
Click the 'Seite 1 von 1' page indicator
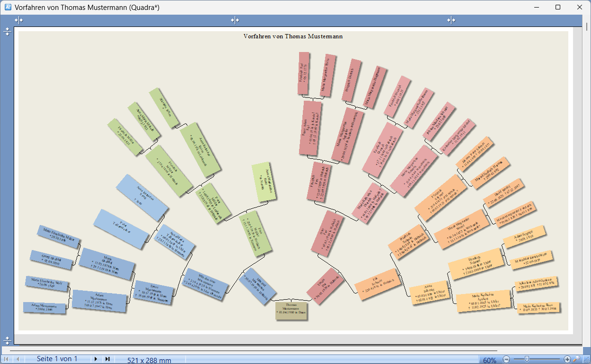(x=57, y=359)
